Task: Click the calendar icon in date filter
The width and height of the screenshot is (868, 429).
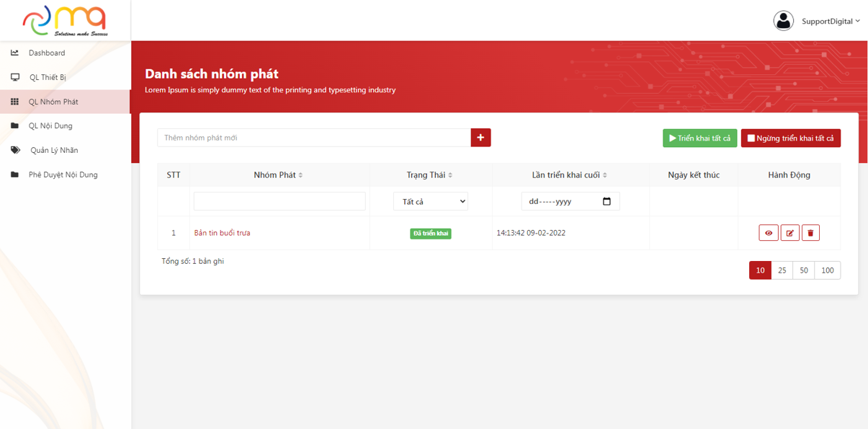Action: (x=607, y=201)
